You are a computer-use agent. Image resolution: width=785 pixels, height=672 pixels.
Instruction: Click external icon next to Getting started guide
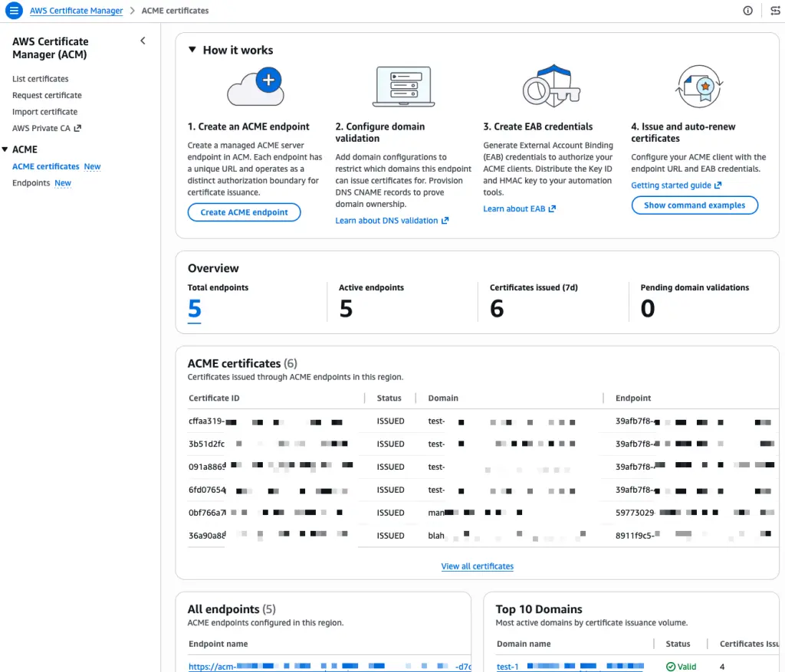tap(718, 185)
